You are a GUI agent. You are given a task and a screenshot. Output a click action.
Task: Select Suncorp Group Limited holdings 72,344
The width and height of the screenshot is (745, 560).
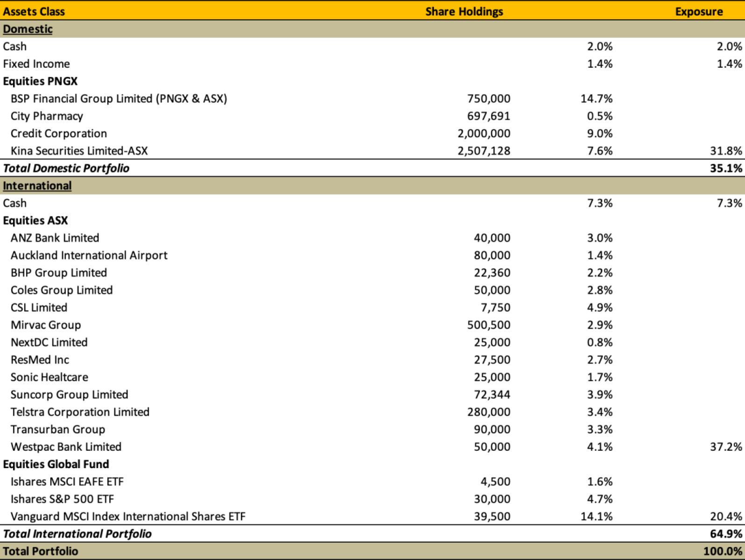point(492,395)
